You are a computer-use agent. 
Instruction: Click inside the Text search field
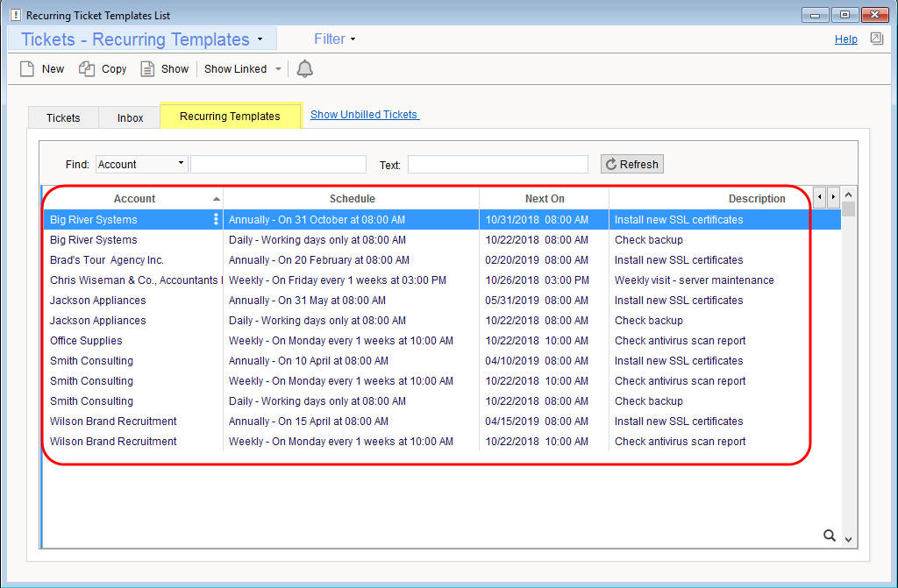[497, 164]
